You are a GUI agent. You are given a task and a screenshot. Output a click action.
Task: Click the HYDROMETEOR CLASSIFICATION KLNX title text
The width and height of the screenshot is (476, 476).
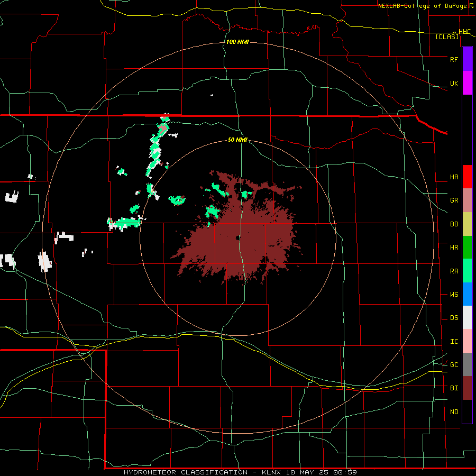[240, 472]
